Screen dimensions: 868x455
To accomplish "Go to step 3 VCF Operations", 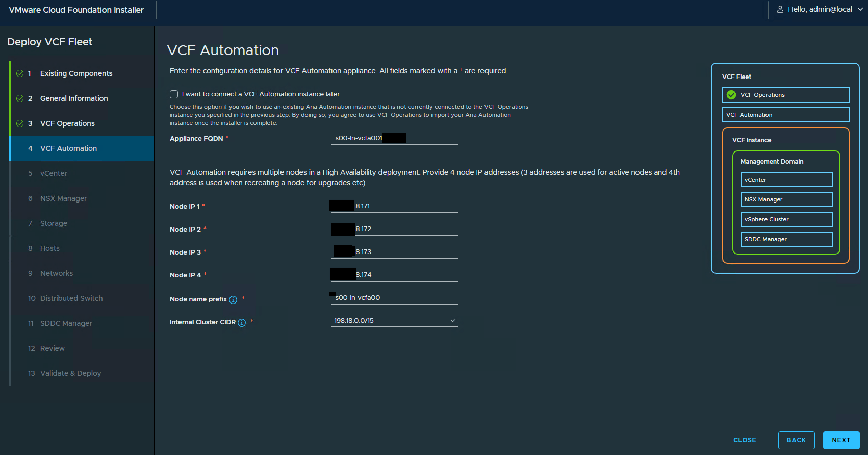I will click(x=82, y=123).
